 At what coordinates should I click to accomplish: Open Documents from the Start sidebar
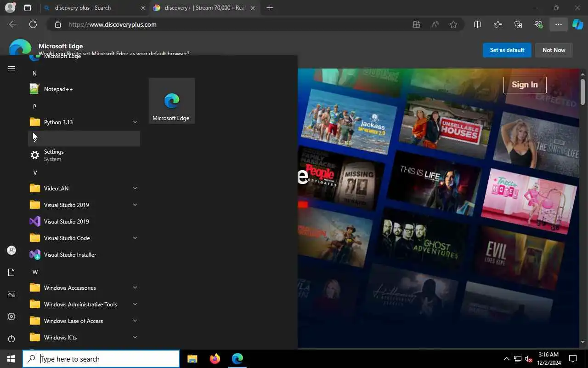coord(11,272)
